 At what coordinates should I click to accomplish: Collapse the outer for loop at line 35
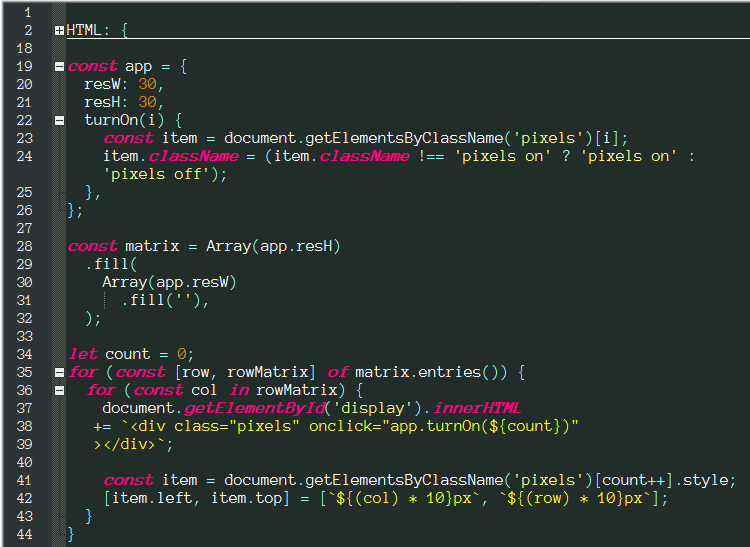(59, 372)
